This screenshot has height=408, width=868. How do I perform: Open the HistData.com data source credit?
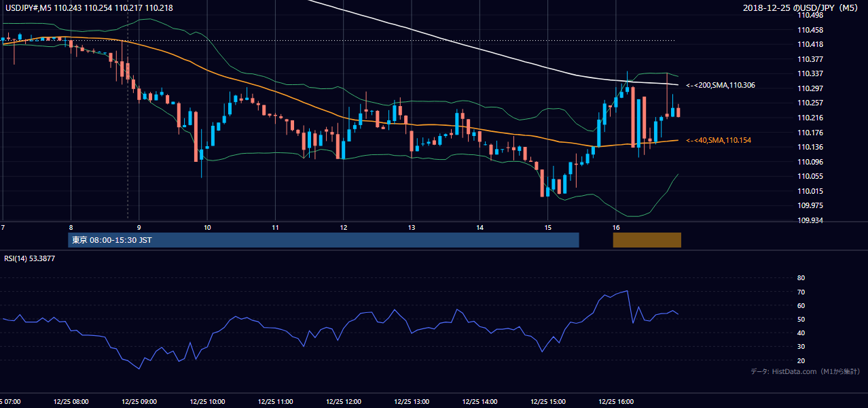[x=806, y=371]
